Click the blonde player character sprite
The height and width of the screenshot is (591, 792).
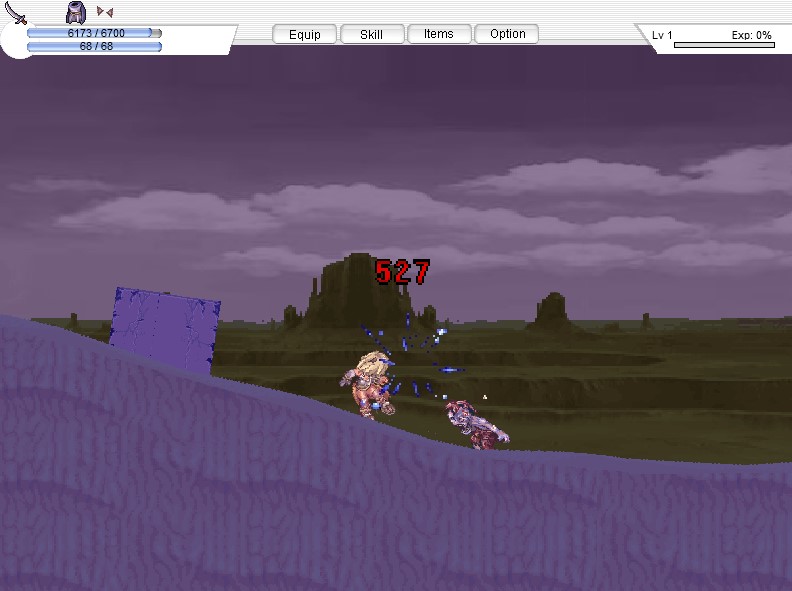click(369, 384)
